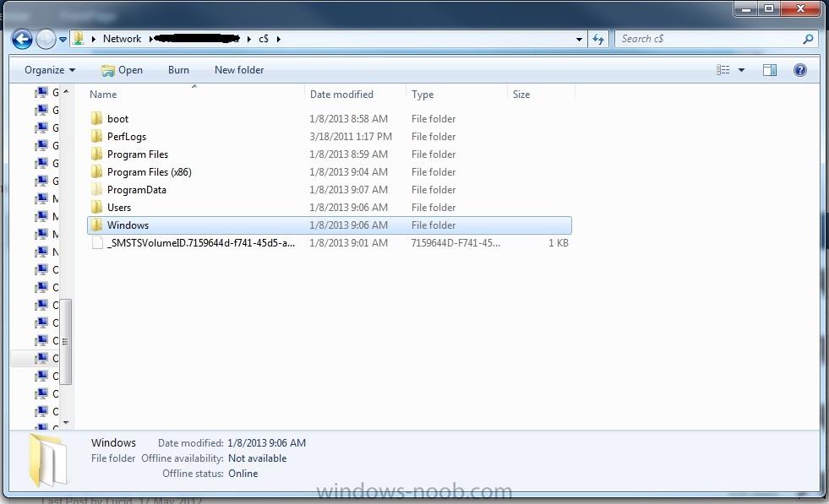Maximize the Explorer window
This screenshot has height=504, width=829.
(769, 8)
